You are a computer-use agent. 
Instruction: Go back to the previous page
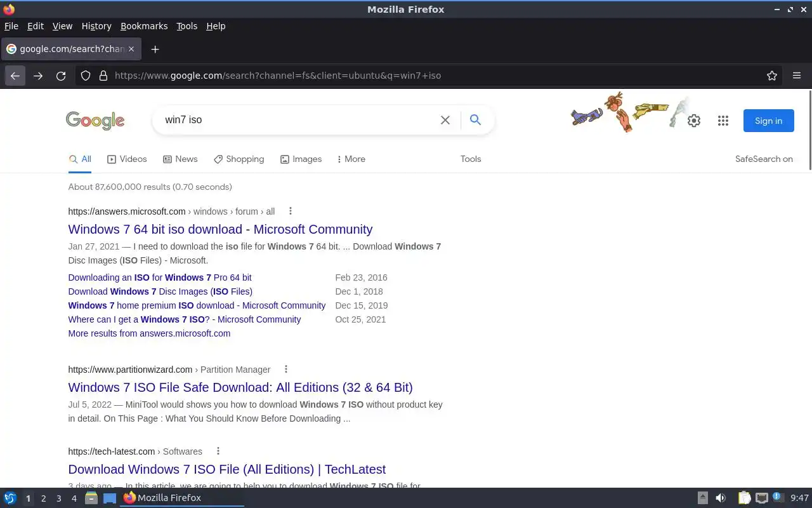[x=15, y=76]
